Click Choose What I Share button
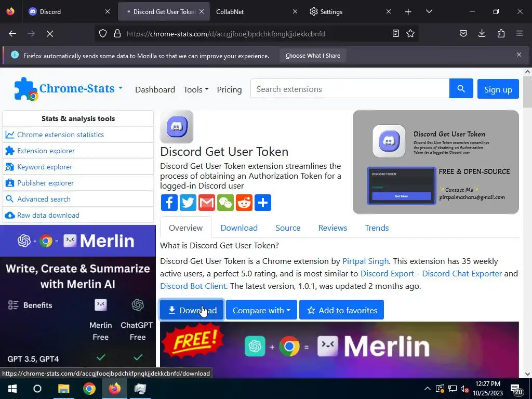The height and width of the screenshot is (399, 532). (312, 56)
